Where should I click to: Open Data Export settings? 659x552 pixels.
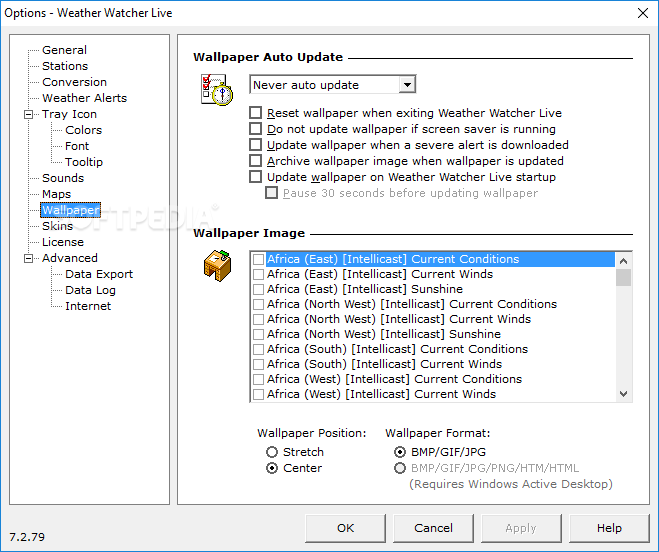[x=99, y=274]
